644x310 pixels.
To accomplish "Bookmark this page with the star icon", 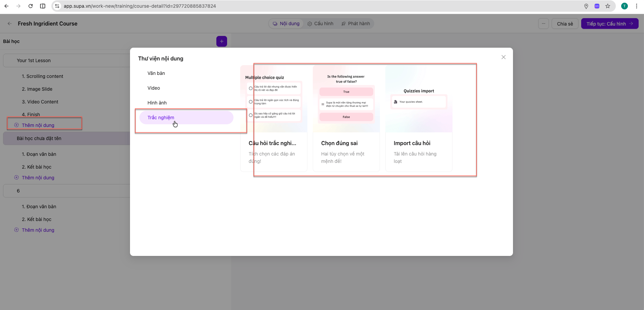I will point(608,6).
